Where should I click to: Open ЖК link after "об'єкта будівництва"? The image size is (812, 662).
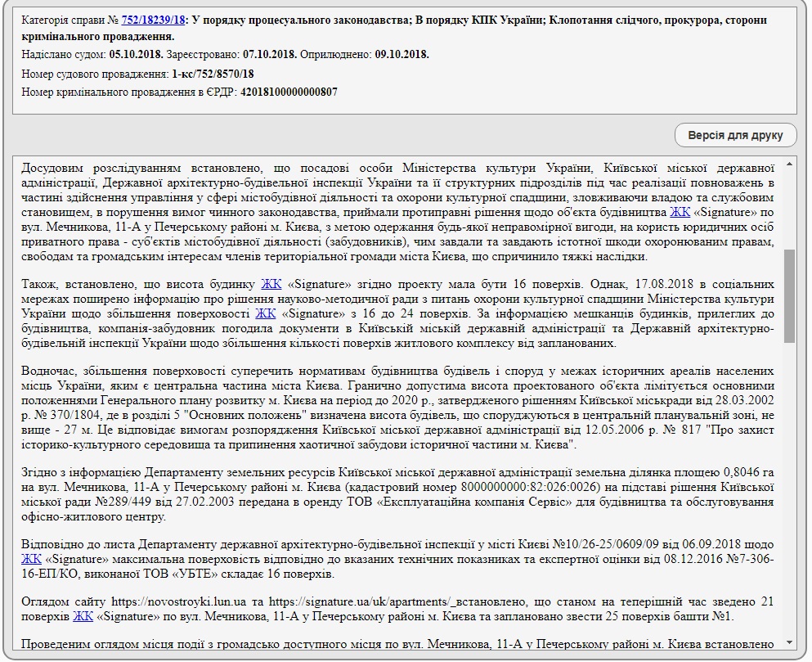pyautogui.click(x=680, y=211)
